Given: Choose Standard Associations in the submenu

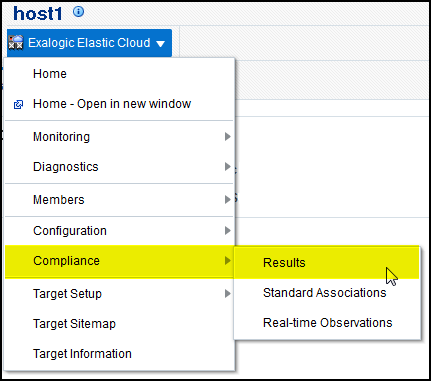Looking at the screenshot, I should (x=327, y=293).
